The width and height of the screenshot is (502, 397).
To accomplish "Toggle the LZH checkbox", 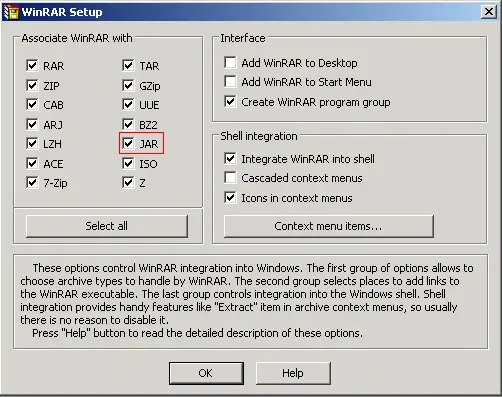I will click(32, 144).
